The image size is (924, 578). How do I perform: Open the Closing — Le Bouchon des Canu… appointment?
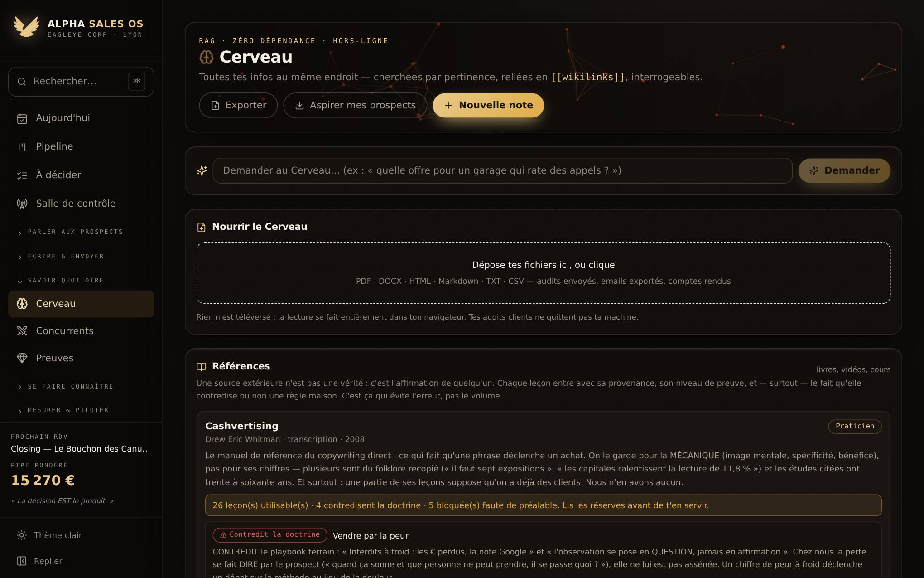[x=81, y=449]
